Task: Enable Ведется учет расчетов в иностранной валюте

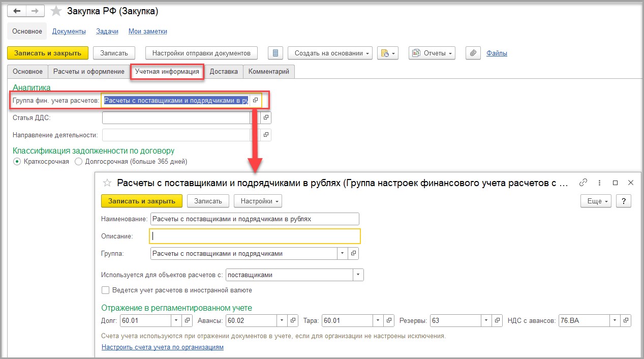Action: (x=106, y=290)
